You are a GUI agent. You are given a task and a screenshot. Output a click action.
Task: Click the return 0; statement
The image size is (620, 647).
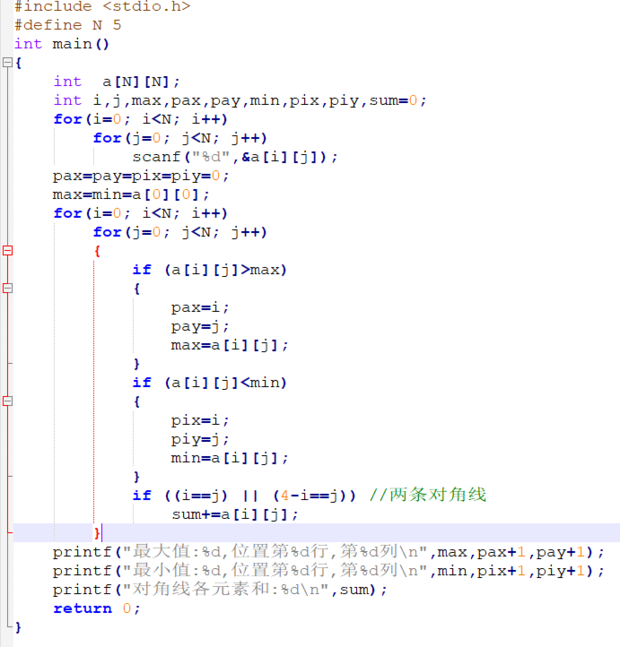coord(97,608)
